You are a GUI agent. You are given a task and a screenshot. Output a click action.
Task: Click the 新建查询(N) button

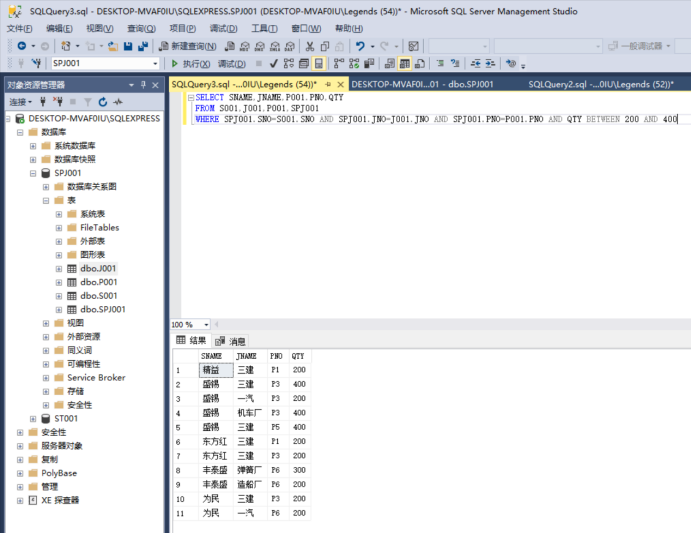point(188,46)
